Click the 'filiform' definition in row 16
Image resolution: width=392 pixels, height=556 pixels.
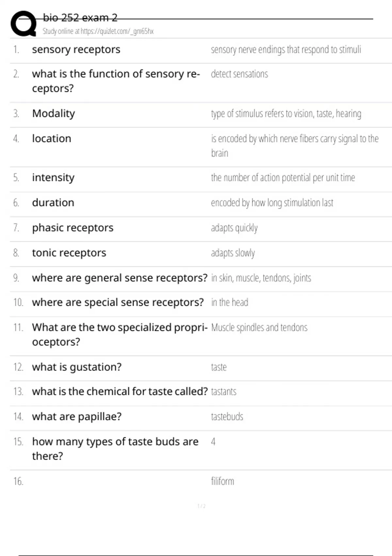pos(222,481)
